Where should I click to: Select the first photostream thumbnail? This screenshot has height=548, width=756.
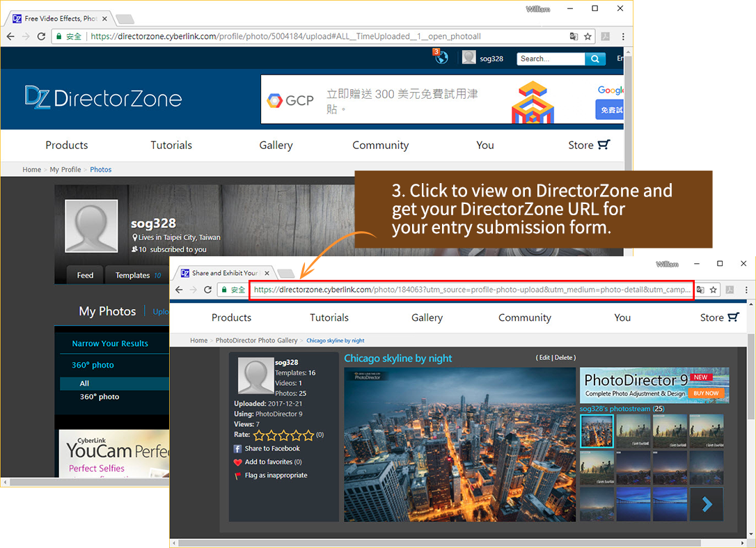[x=597, y=432]
